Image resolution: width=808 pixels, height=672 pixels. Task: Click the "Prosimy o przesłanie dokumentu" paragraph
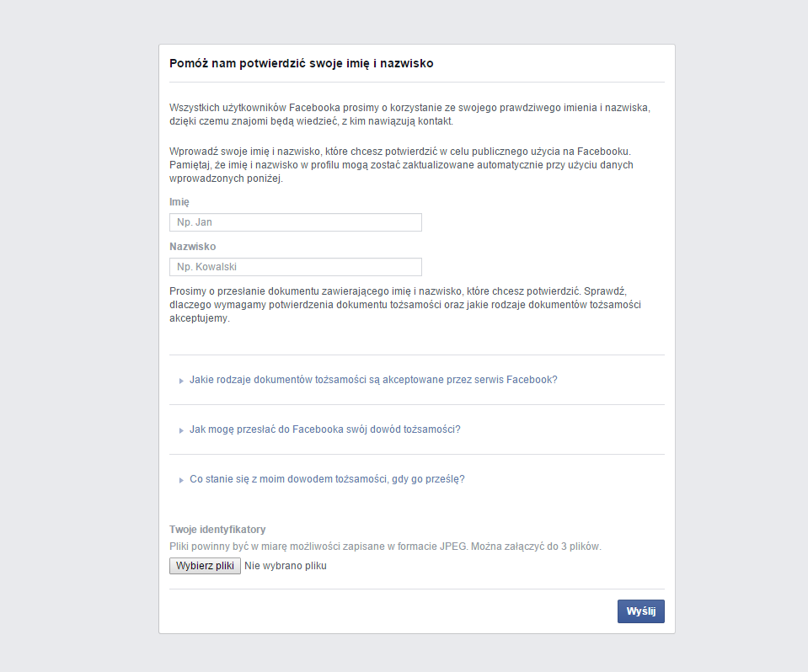pos(404,304)
